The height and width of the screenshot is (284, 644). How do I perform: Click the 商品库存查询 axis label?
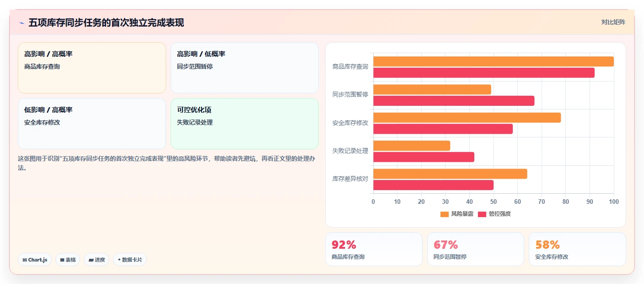click(x=350, y=67)
